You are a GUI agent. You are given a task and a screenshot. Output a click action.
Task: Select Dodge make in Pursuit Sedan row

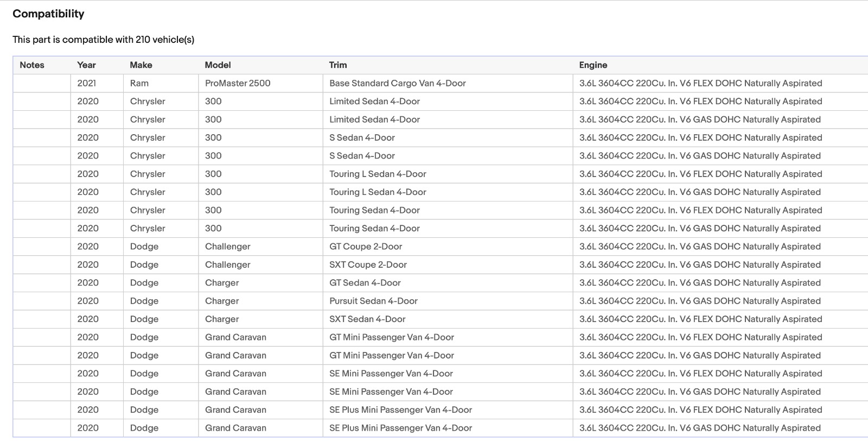click(x=144, y=301)
